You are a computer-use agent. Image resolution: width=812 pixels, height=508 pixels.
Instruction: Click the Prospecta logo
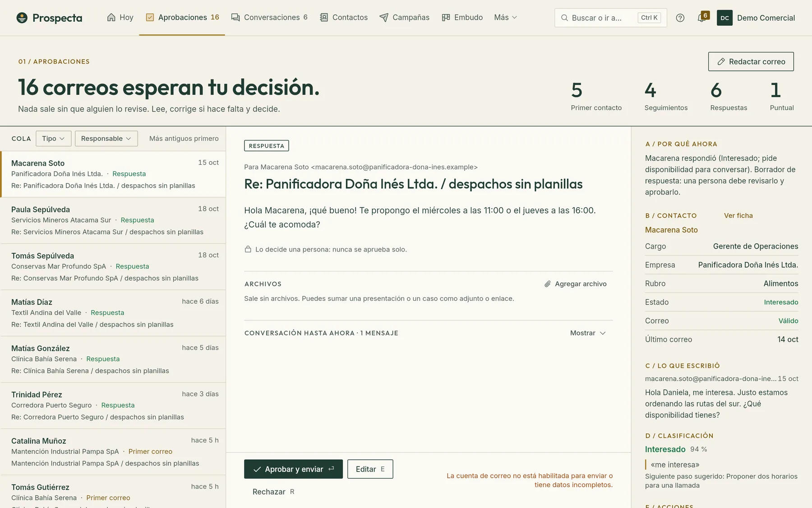(49, 18)
